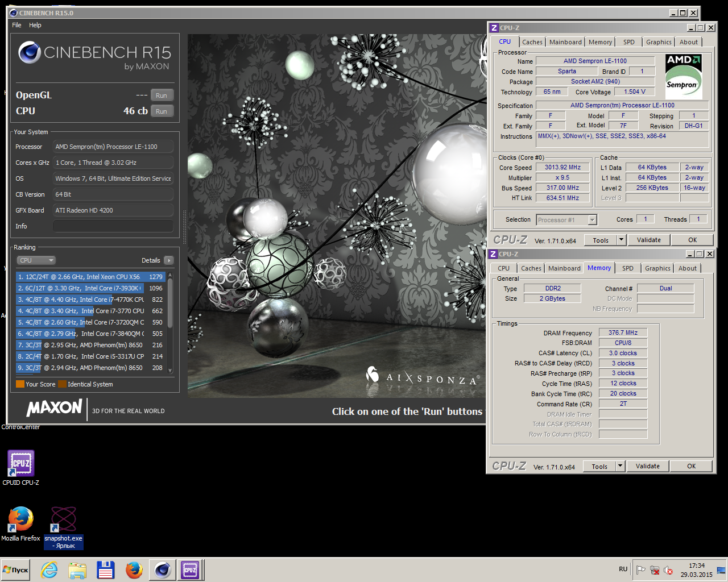
Task: Click the orange Your Score legend swatch
Action: click(20, 384)
